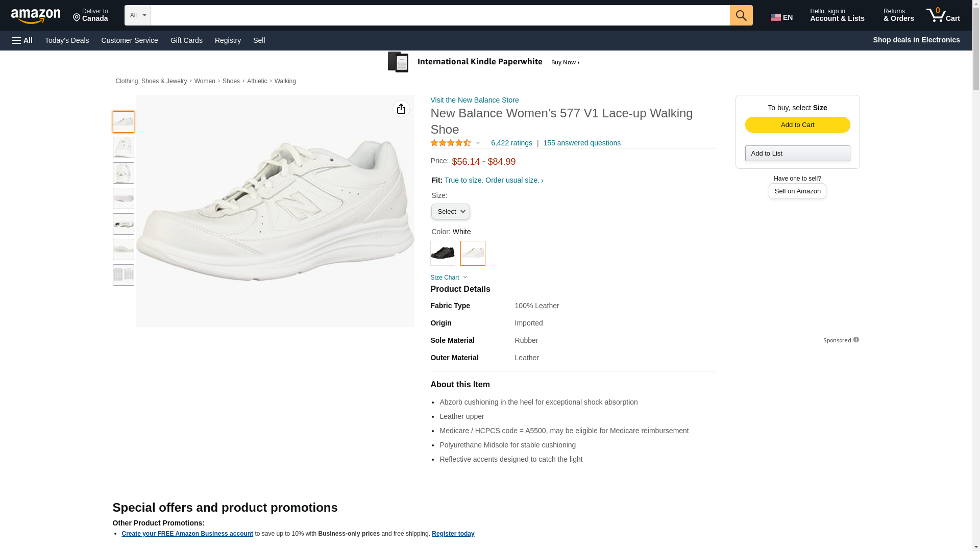980x551 pixels.
Task: Visit the New Balance Store link
Action: click(474, 100)
